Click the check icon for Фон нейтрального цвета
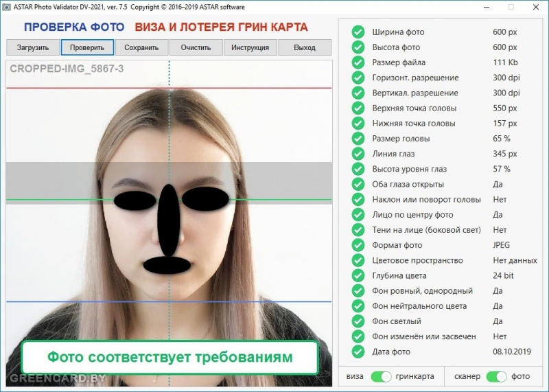549x392 pixels. [358, 305]
